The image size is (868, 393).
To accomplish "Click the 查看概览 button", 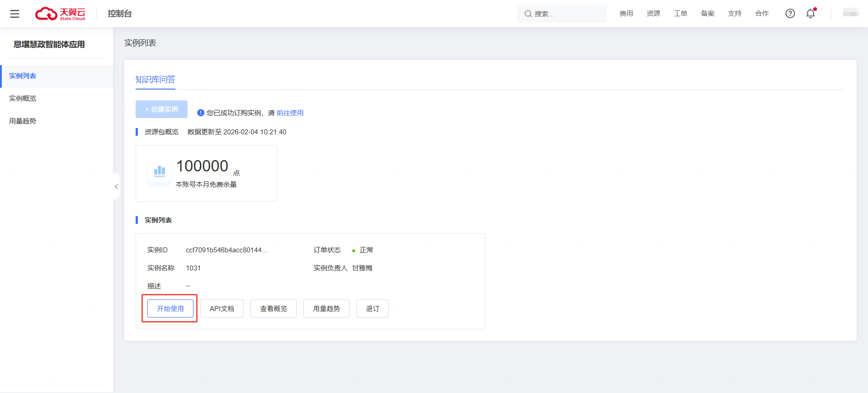I will coord(274,308).
